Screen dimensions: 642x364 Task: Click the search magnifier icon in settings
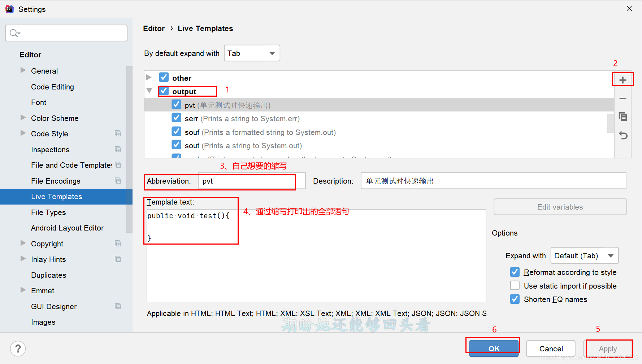(14, 33)
